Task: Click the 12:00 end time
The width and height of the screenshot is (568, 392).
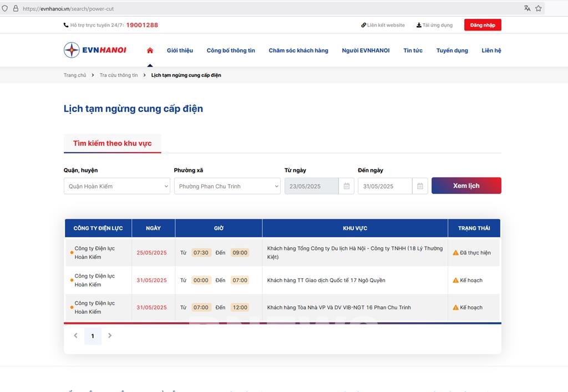Action: 240,307
